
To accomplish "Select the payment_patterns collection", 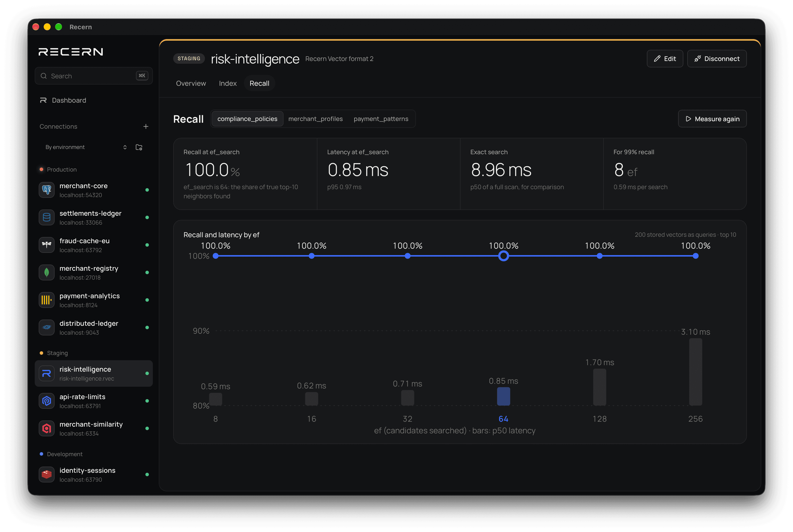I will coord(381,119).
